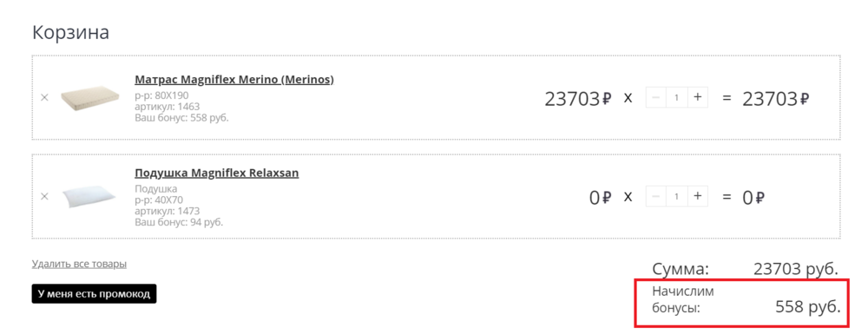Screen dimensions: 868x334
Task: Click the Корзина page heading
Action: click(x=71, y=32)
